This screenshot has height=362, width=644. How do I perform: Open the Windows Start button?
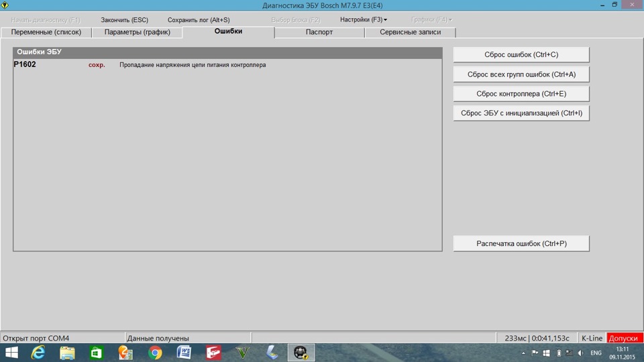(11, 353)
